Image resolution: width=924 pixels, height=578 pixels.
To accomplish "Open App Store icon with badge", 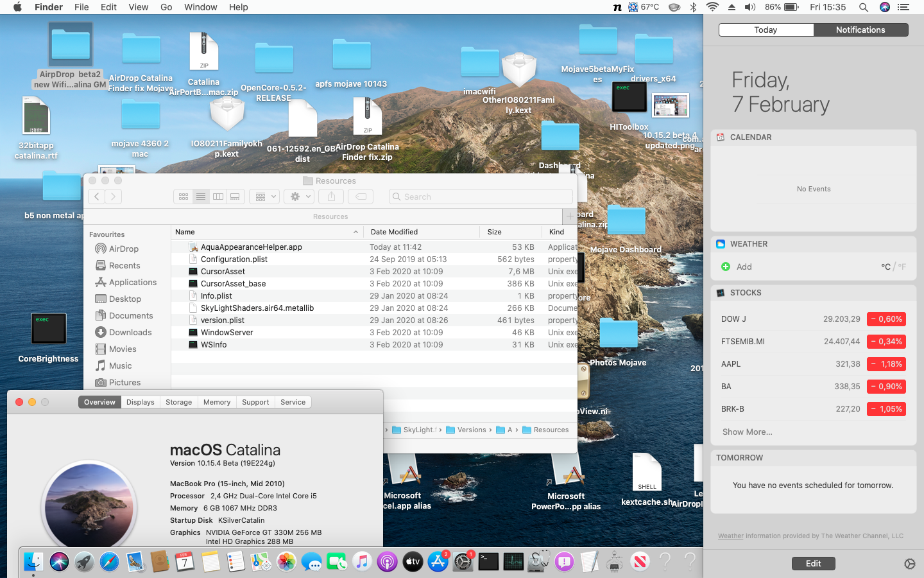I will pos(438,562).
